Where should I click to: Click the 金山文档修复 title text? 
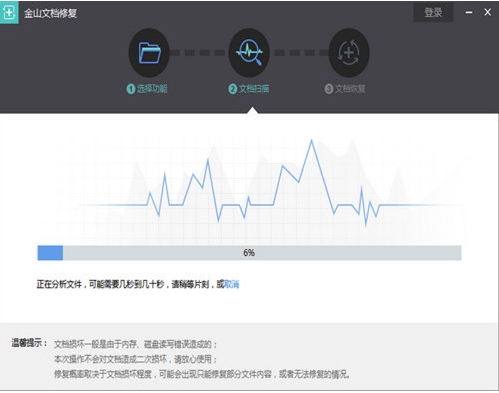pos(50,13)
